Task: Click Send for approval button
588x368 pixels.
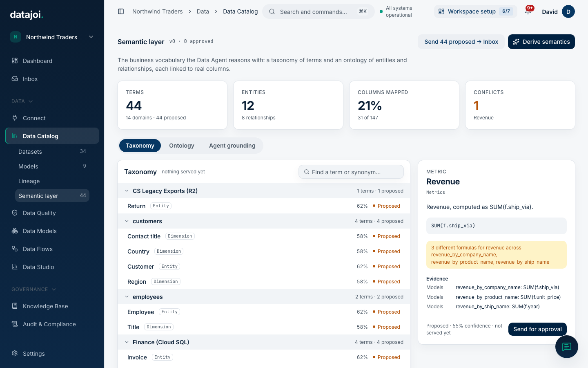Action: click(x=537, y=329)
